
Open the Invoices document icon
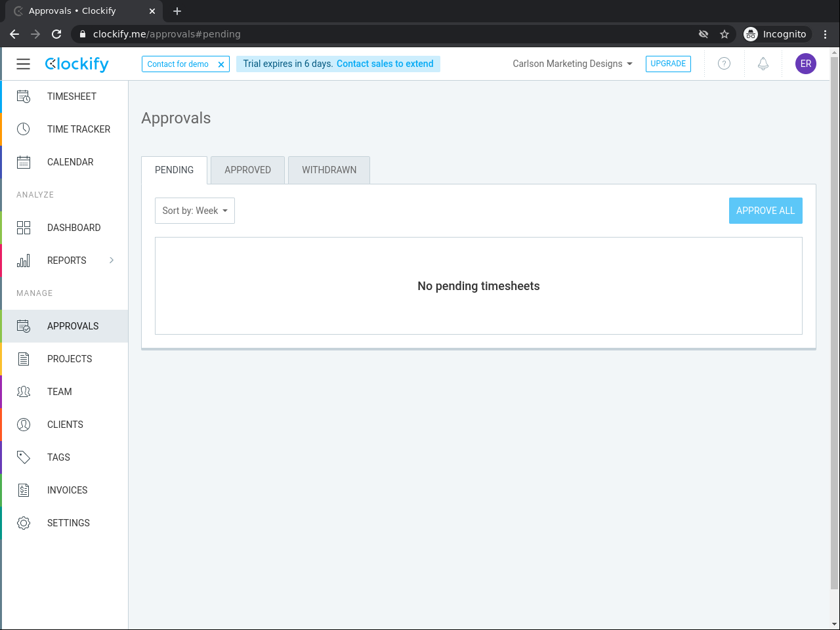coord(24,490)
